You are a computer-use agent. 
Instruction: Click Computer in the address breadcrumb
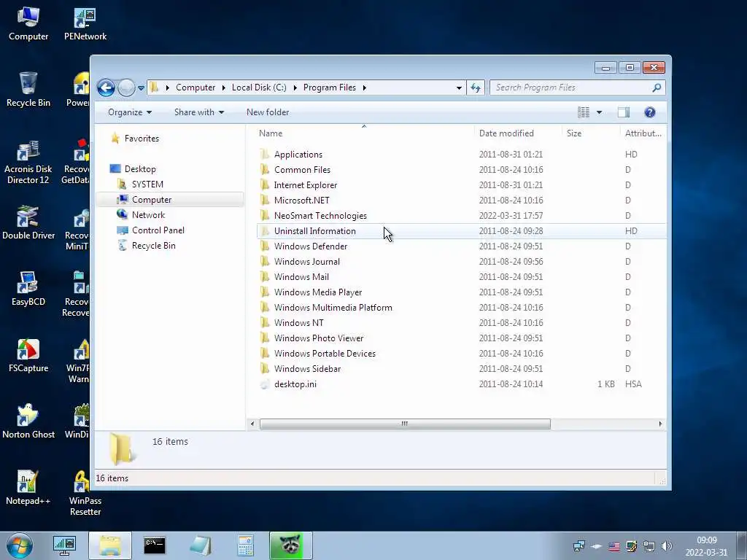[x=196, y=87]
